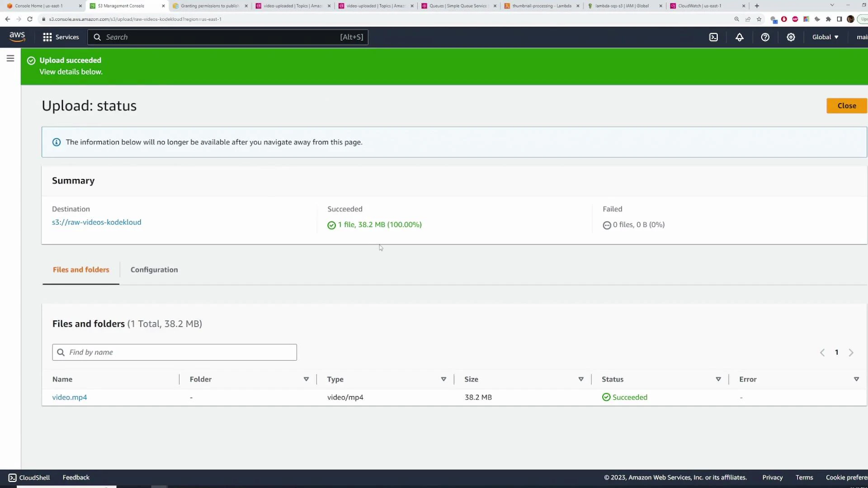Click the Find by name search field
This screenshot has width=868, height=488.
174,352
